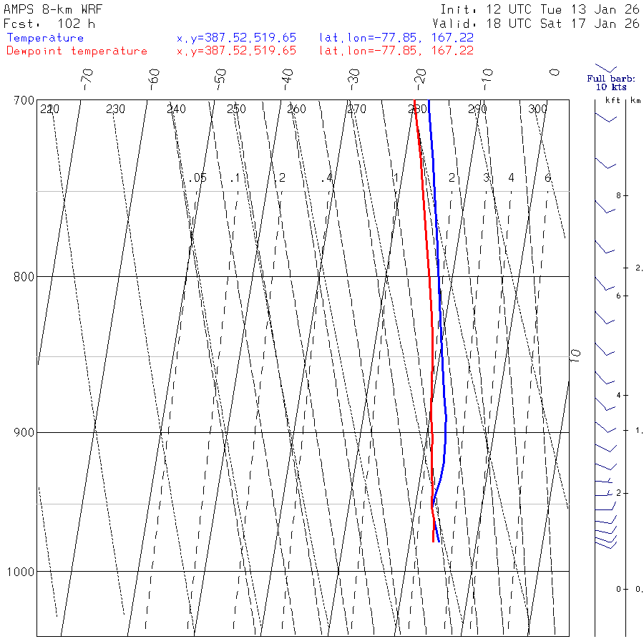Select the 700 pressure level label
The image size is (644, 644).
(x=24, y=101)
